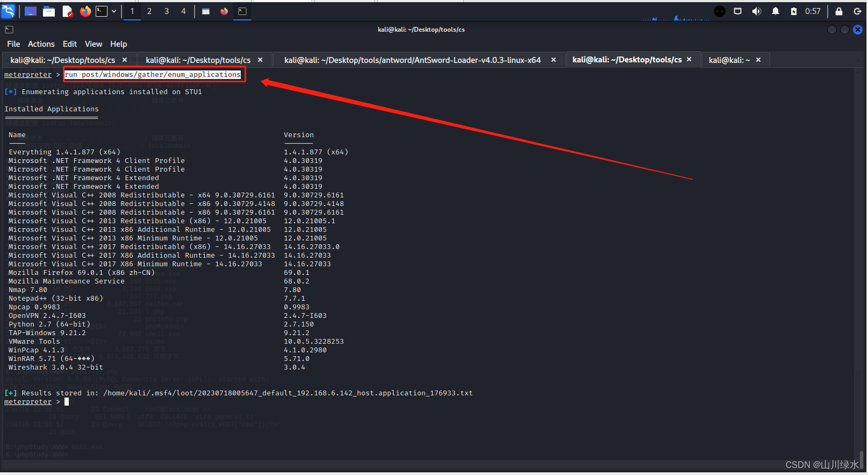This screenshot has width=868, height=475.
Task: Click the 'OpenVPN 2.4.7-I603' row
Action: 168,316
